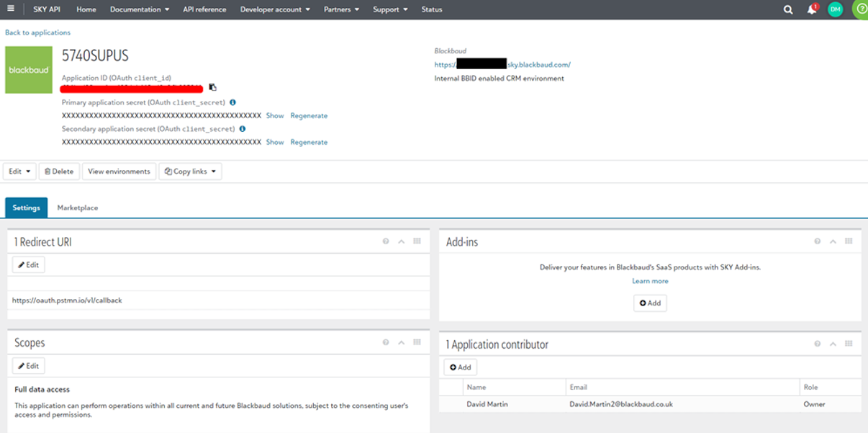
Task: Open the green help question icon
Action: pyautogui.click(x=861, y=9)
